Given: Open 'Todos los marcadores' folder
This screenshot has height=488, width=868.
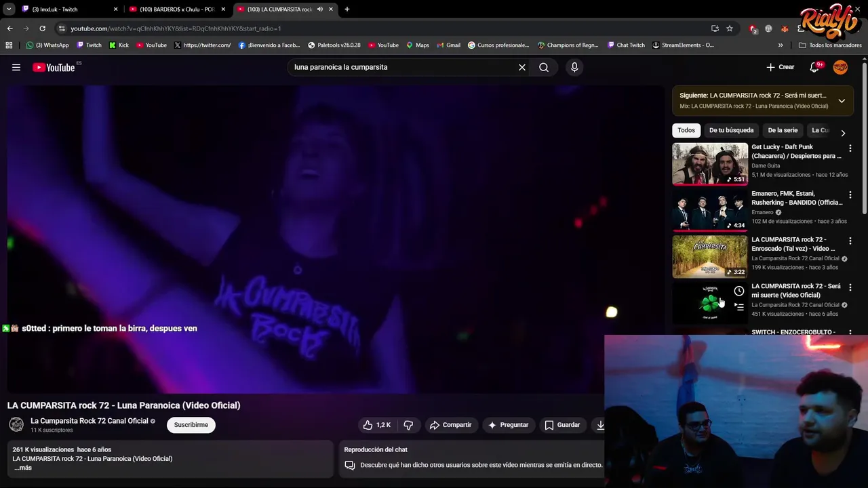Looking at the screenshot, I should click(830, 45).
